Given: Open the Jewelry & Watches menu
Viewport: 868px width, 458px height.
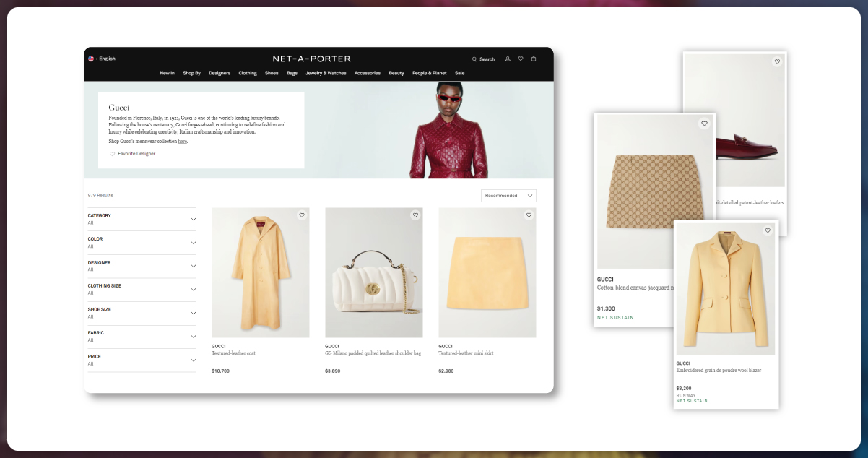Looking at the screenshot, I should [326, 73].
